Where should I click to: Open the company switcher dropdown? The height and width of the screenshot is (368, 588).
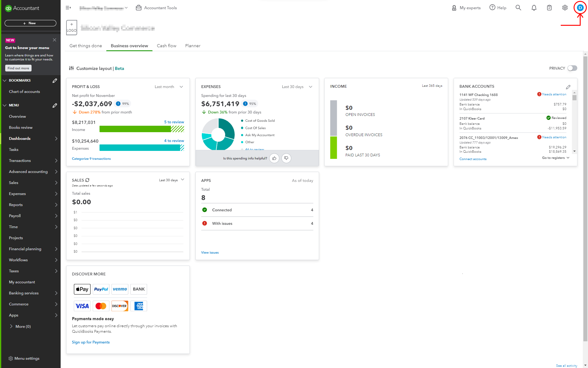click(x=104, y=8)
